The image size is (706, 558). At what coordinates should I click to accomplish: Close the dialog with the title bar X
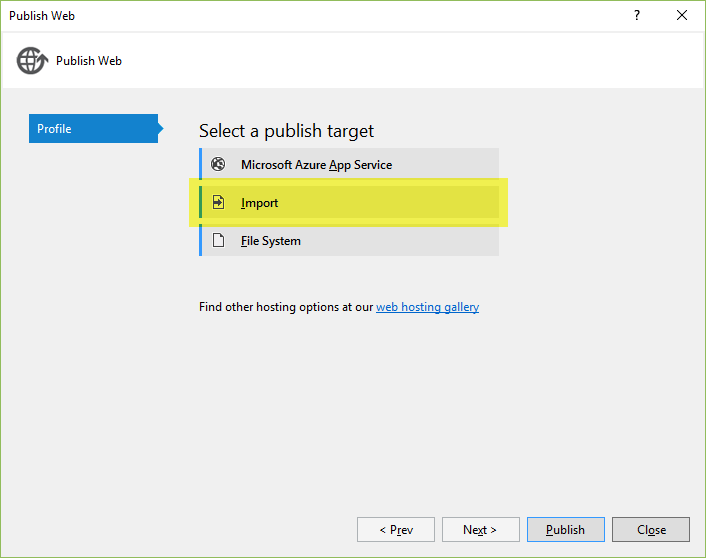pyautogui.click(x=682, y=16)
